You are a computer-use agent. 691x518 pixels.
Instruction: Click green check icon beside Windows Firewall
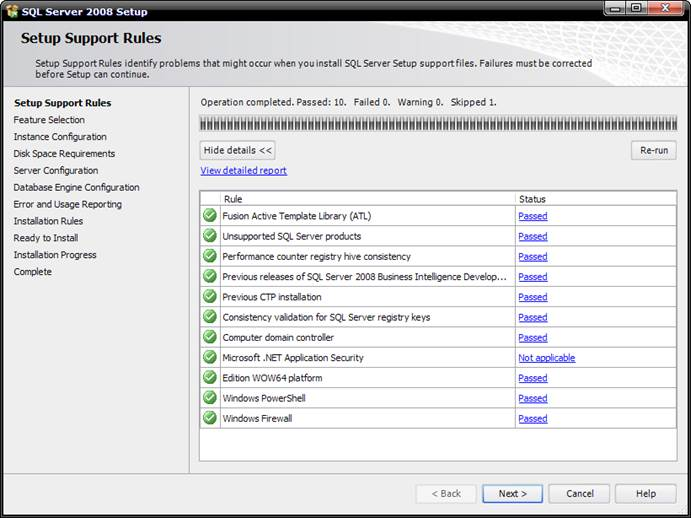click(x=210, y=418)
